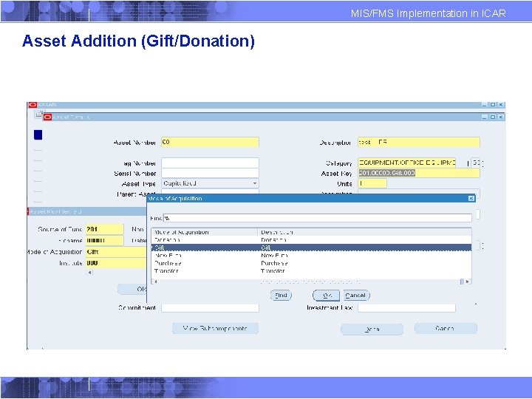Select Donation row in acquisition list
The height and width of the screenshot is (399, 532).
(311, 240)
